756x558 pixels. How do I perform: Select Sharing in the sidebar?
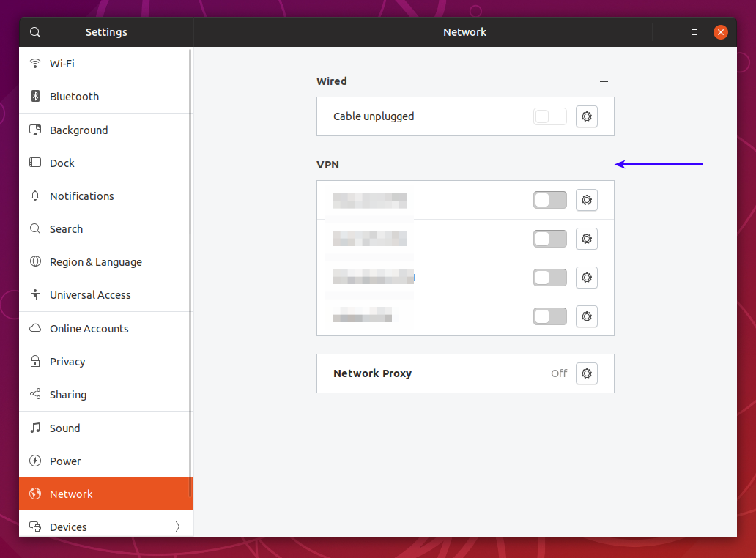tap(106, 395)
